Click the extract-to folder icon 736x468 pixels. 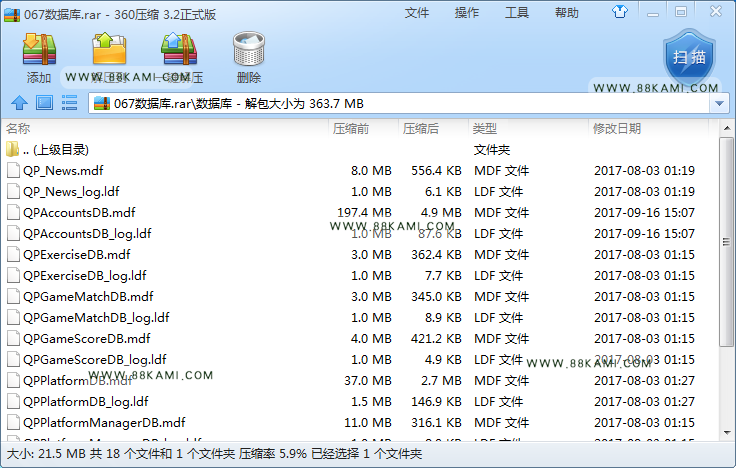click(109, 49)
